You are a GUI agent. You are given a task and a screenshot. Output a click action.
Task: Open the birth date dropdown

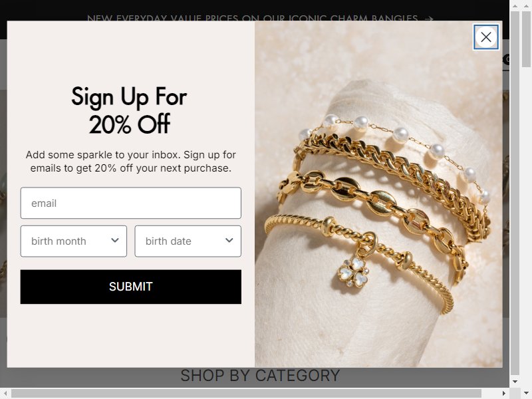[188, 241]
